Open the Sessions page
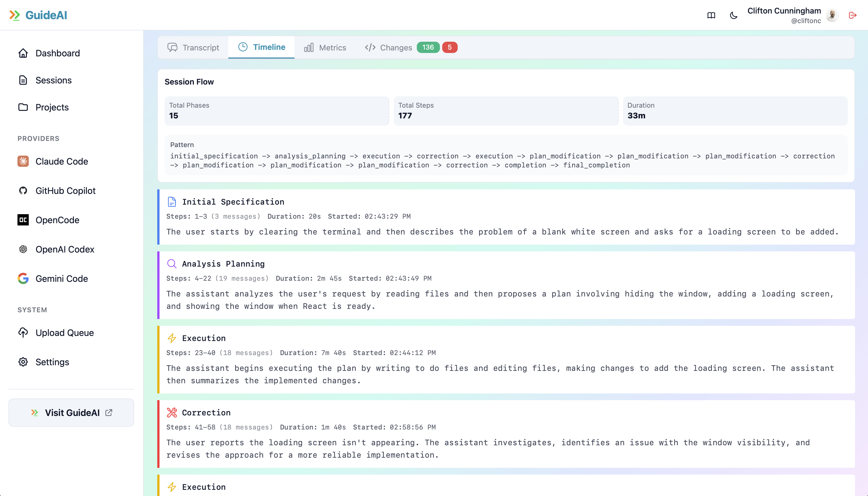This screenshot has height=496, width=868. (x=53, y=80)
